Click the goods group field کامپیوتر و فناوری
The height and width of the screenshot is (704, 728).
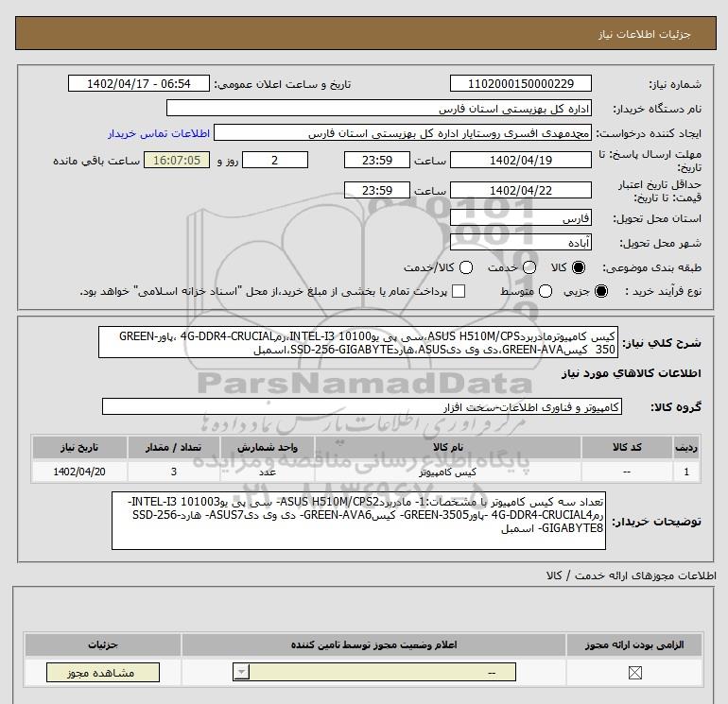coord(362,406)
